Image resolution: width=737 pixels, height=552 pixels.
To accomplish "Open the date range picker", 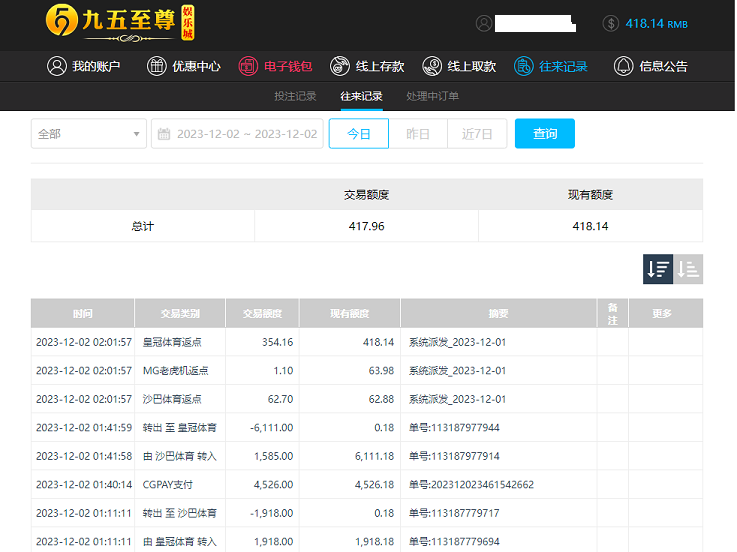I will coord(237,134).
